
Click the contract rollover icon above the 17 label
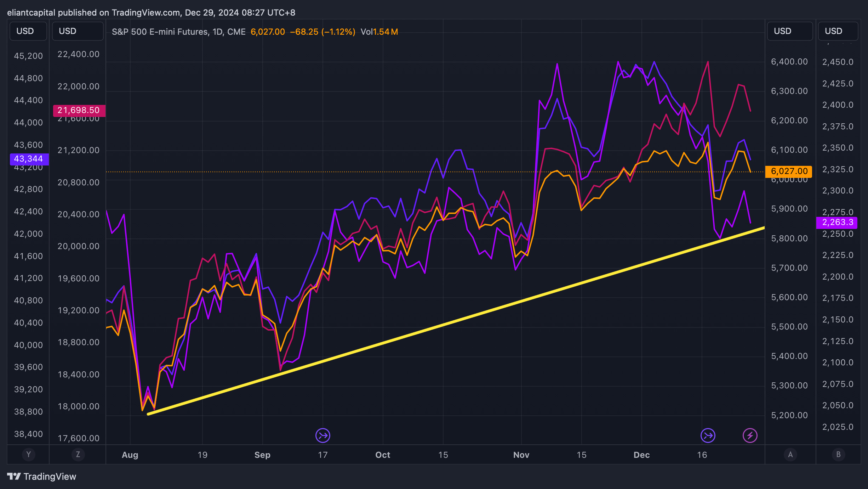[322, 435]
